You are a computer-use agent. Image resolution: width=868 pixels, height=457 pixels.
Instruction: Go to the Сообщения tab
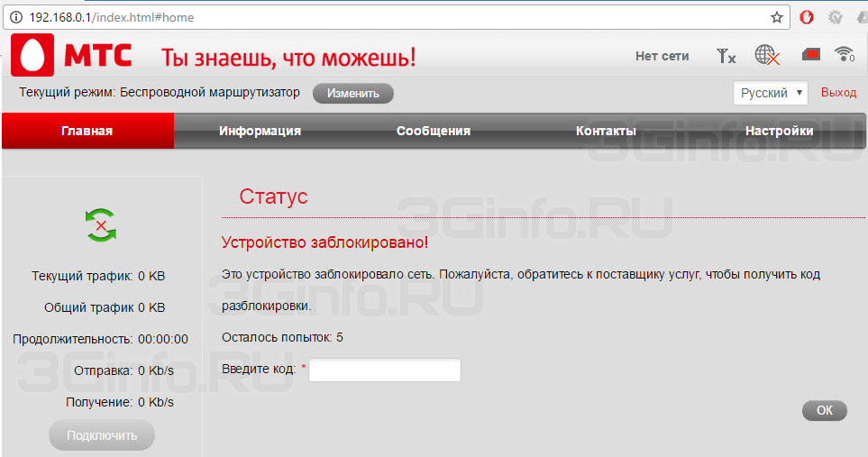[434, 131]
